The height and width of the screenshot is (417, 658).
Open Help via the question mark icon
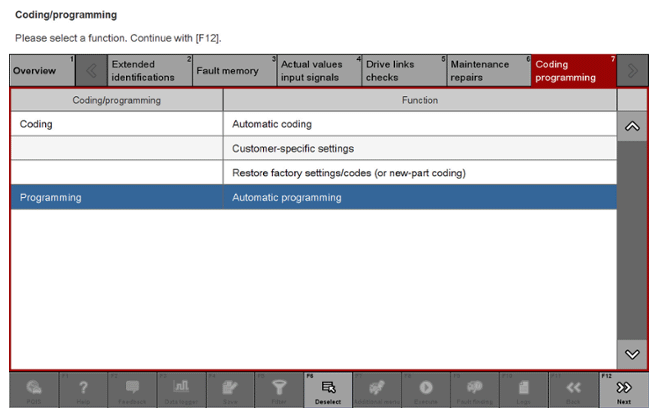point(84,390)
